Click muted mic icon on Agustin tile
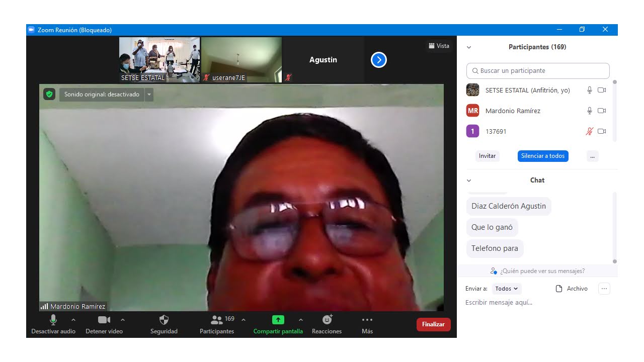Screen dimensions: 644x362 pos(288,77)
